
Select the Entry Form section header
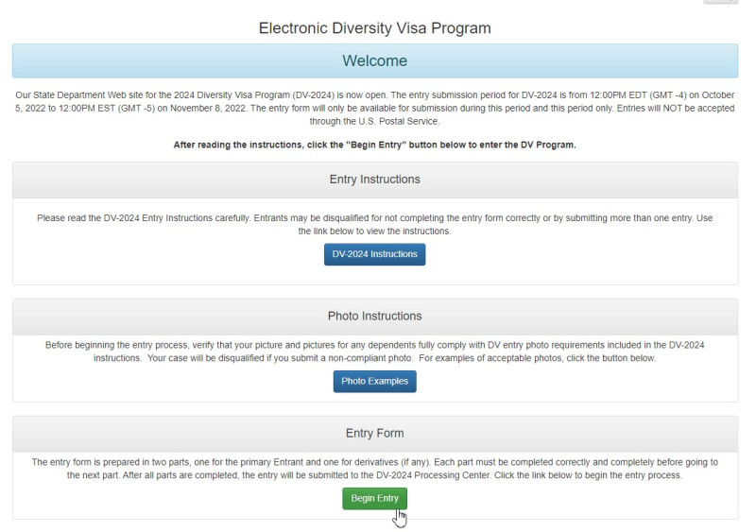(x=375, y=434)
